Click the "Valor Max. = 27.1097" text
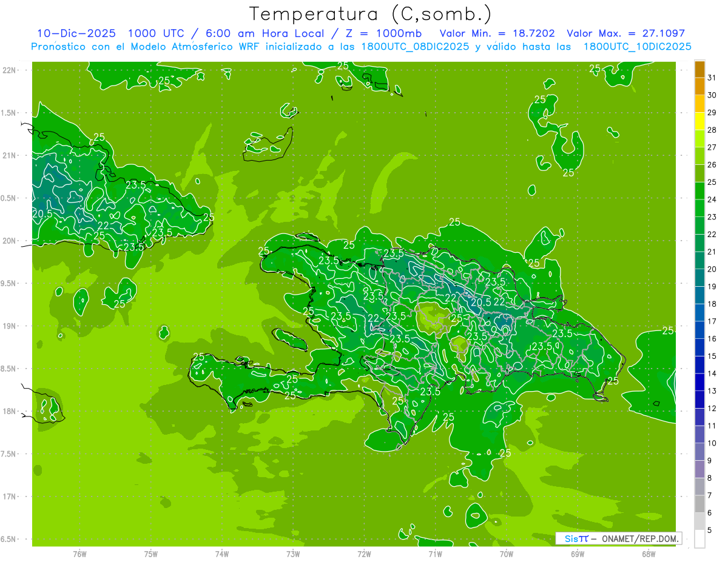Screen dimensions: 728x562 626,33
